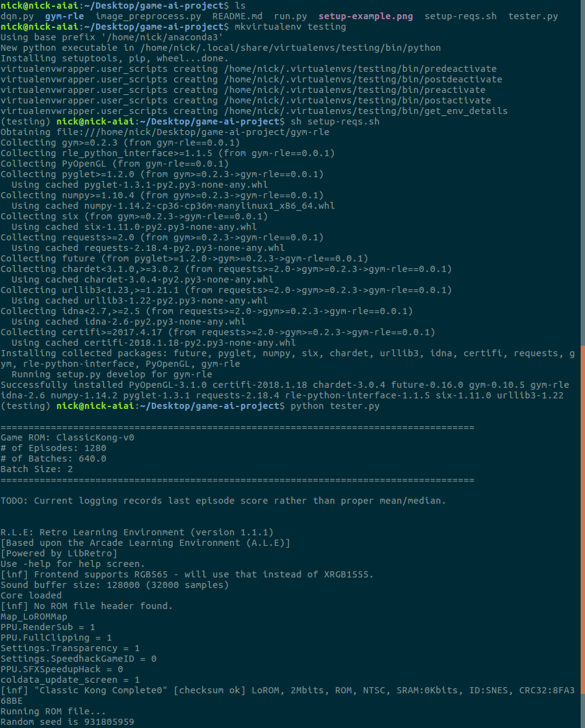Click 'Installing setuptools, pip, wheel...done.'
This screenshot has height=728, width=585.
115,58
